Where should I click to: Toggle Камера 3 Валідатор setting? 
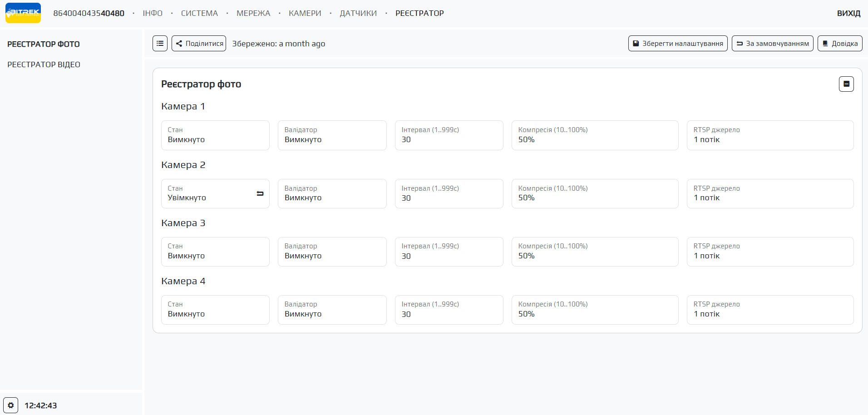click(332, 252)
